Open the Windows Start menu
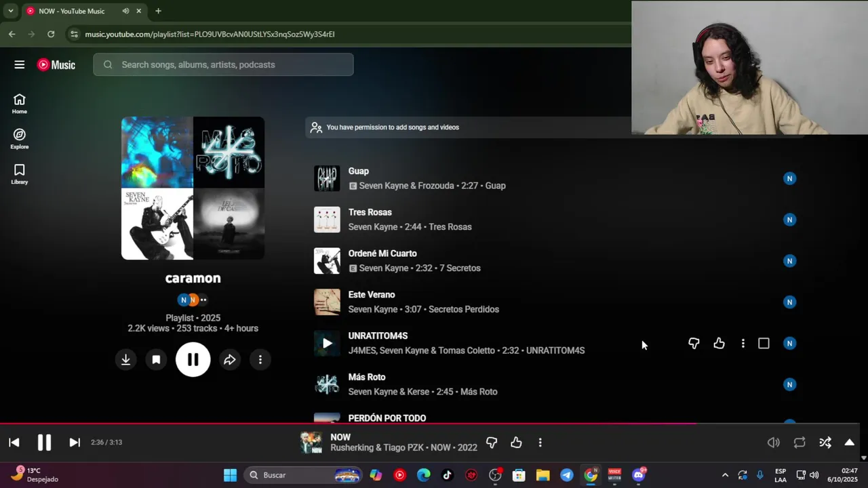The image size is (868, 488). (230, 475)
